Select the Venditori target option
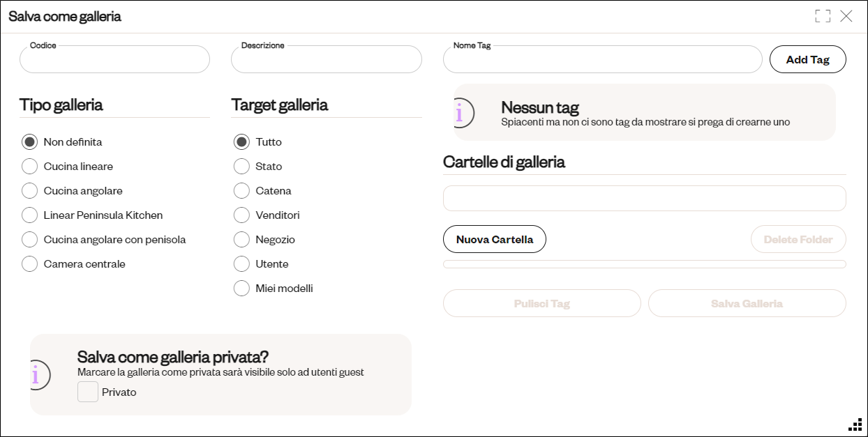 pos(241,215)
